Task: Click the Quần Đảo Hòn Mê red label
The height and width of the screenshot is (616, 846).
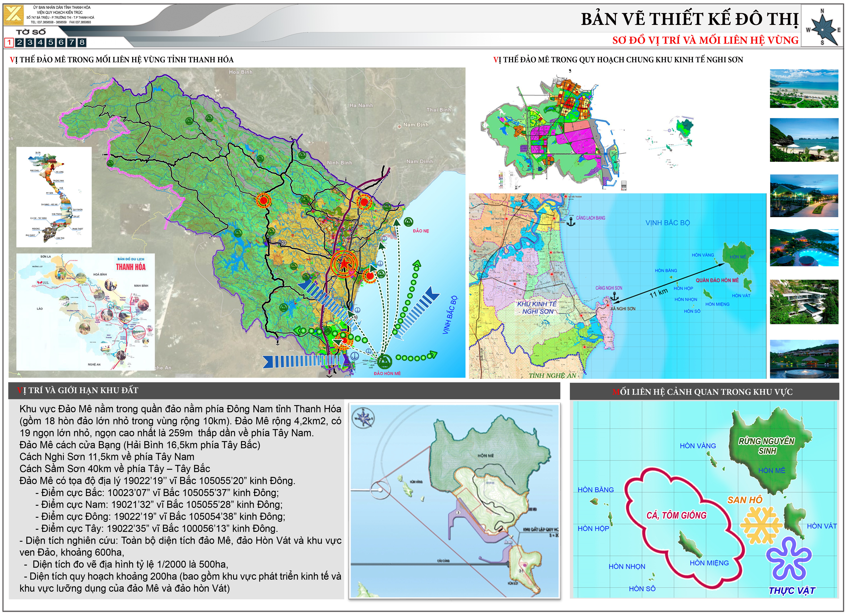Action: tap(717, 280)
